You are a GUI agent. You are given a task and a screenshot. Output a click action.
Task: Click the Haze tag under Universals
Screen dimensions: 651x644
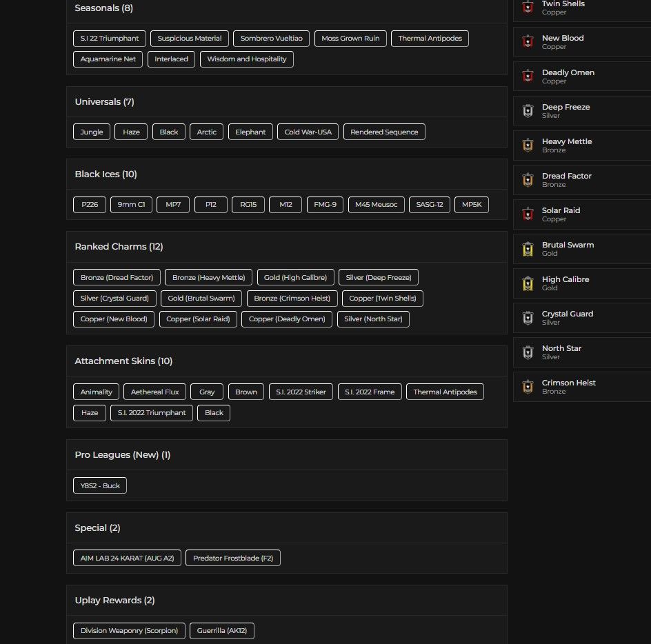(131, 132)
